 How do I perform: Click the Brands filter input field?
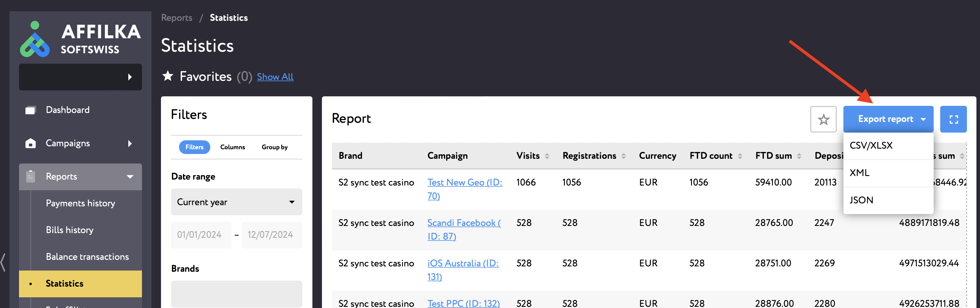[236, 293]
